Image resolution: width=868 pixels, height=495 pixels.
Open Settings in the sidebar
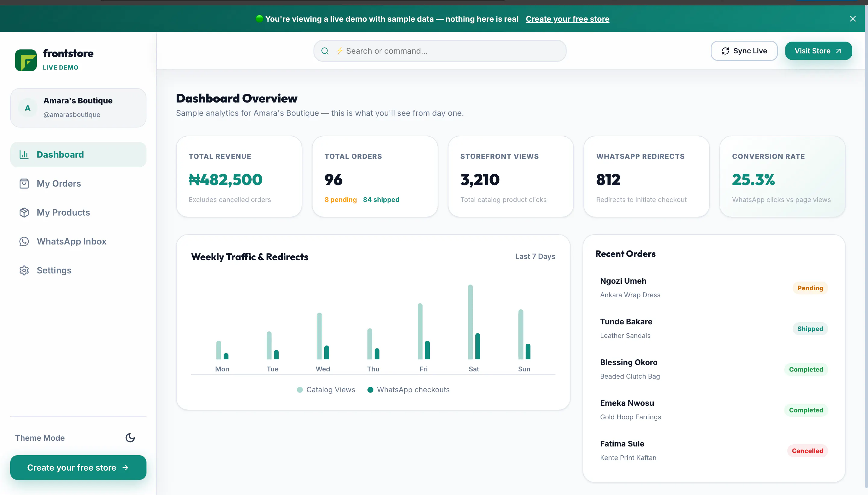point(78,270)
